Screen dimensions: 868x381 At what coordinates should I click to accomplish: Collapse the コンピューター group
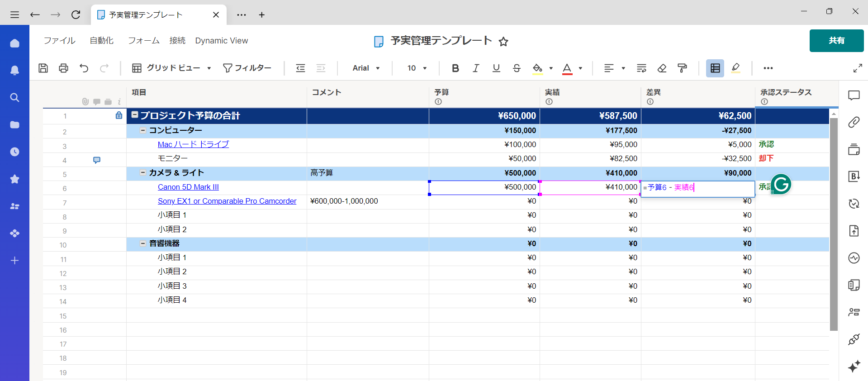pyautogui.click(x=143, y=130)
